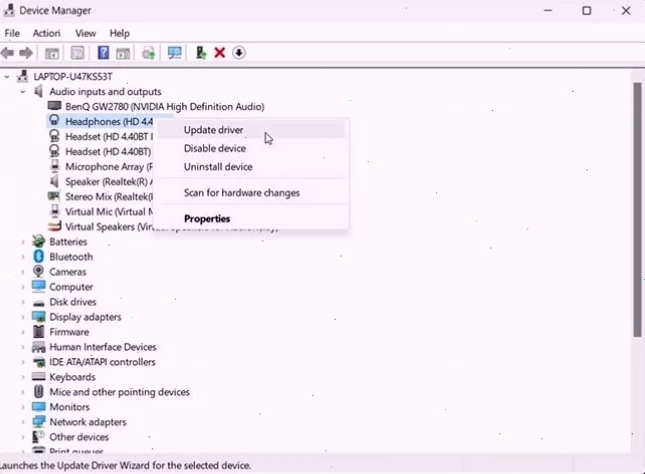Viewport: 645px width, 474px height.
Task: Choose Update driver from context menu
Action: [x=251, y=130]
